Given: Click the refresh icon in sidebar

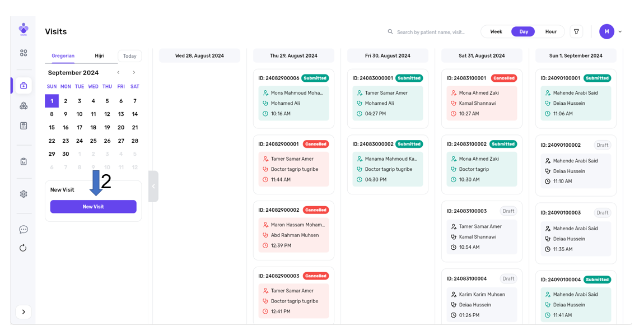Looking at the screenshot, I should coord(24,248).
